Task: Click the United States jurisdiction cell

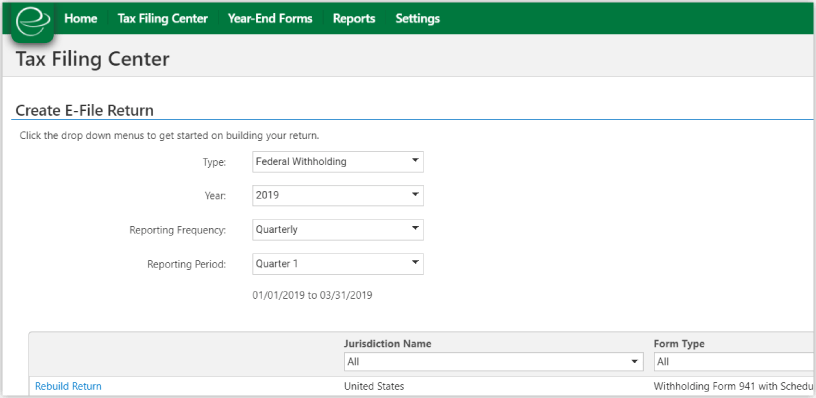Action: coord(374,386)
